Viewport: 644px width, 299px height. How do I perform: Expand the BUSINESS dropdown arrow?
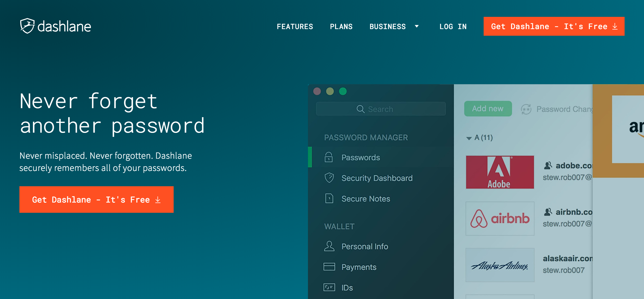pyautogui.click(x=417, y=26)
